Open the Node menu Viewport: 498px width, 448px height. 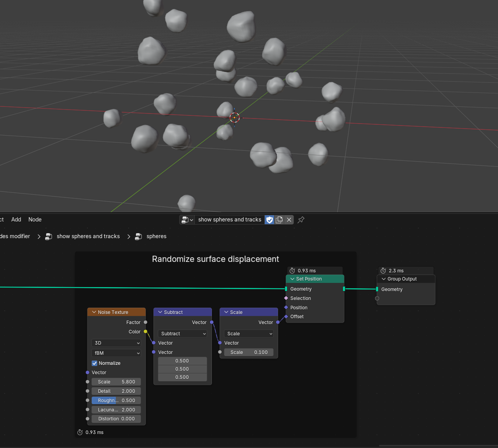[35, 220]
